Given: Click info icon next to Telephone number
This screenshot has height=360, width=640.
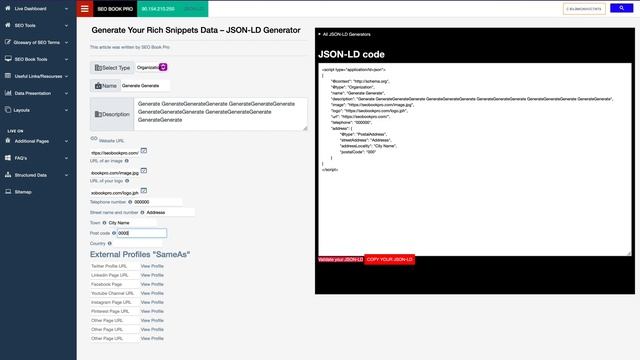Looking at the screenshot, I should point(130,202).
